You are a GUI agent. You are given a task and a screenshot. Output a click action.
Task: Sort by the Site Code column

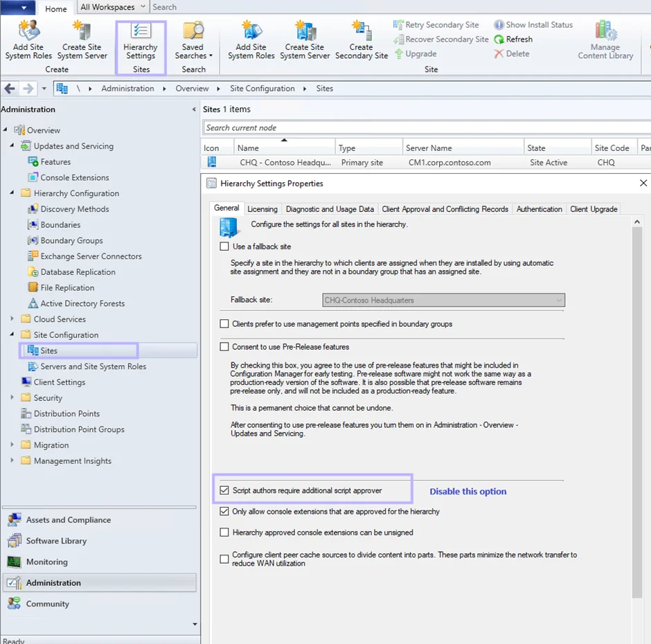coord(613,147)
